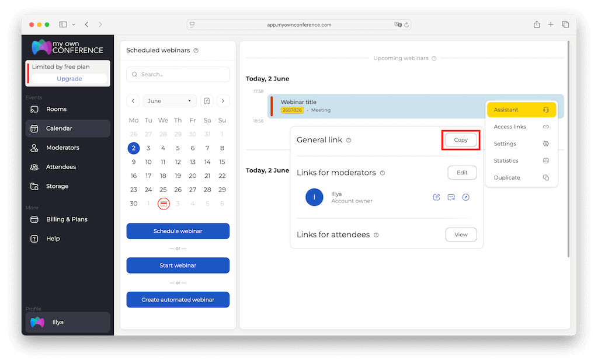This screenshot has width=598, height=364.
Task: Select June 17 in the calendar
Action: [148, 176]
